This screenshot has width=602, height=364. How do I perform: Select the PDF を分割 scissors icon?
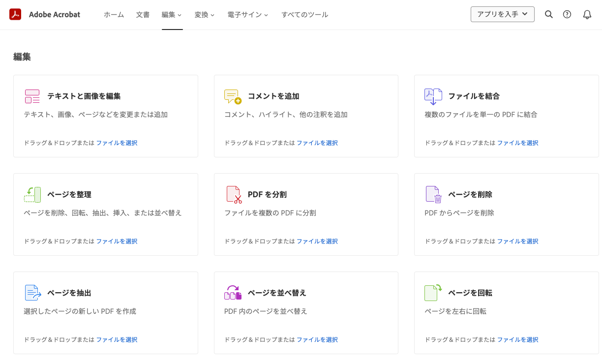coord(233,194)
